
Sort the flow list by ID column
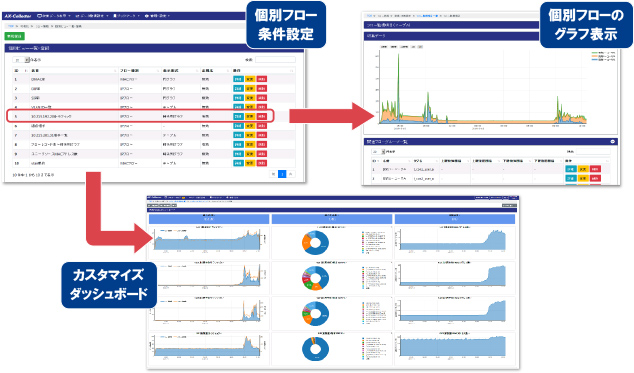20,70
